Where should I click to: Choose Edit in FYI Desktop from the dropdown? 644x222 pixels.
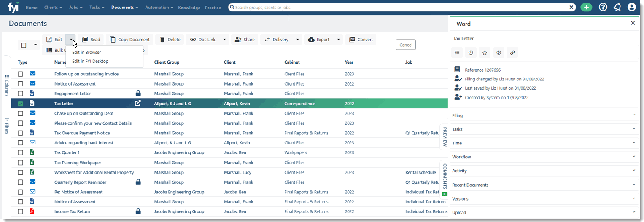(90, 61)
